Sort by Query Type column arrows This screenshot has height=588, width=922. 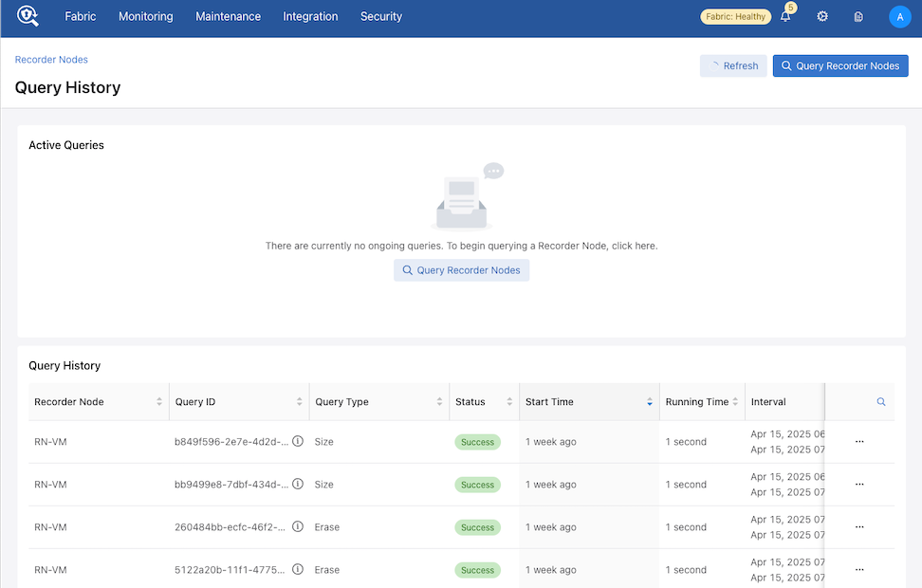(x=439, y=401)
